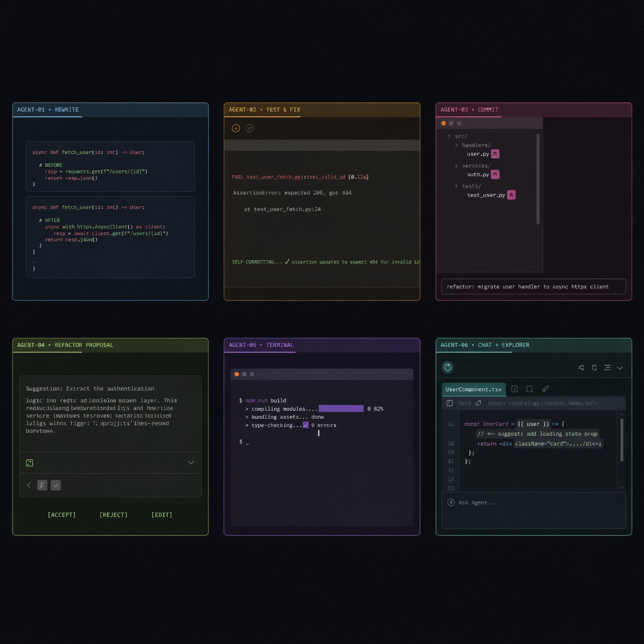
Task: Open the hamburger list menu in AGENT-06
Action: pyautogui.click(x=607, y=368)
